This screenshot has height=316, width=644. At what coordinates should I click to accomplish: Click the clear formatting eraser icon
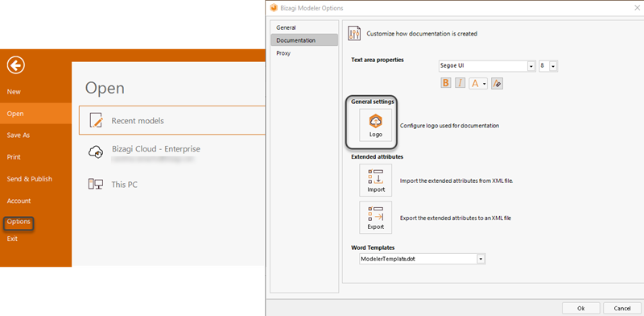[497, 83]
